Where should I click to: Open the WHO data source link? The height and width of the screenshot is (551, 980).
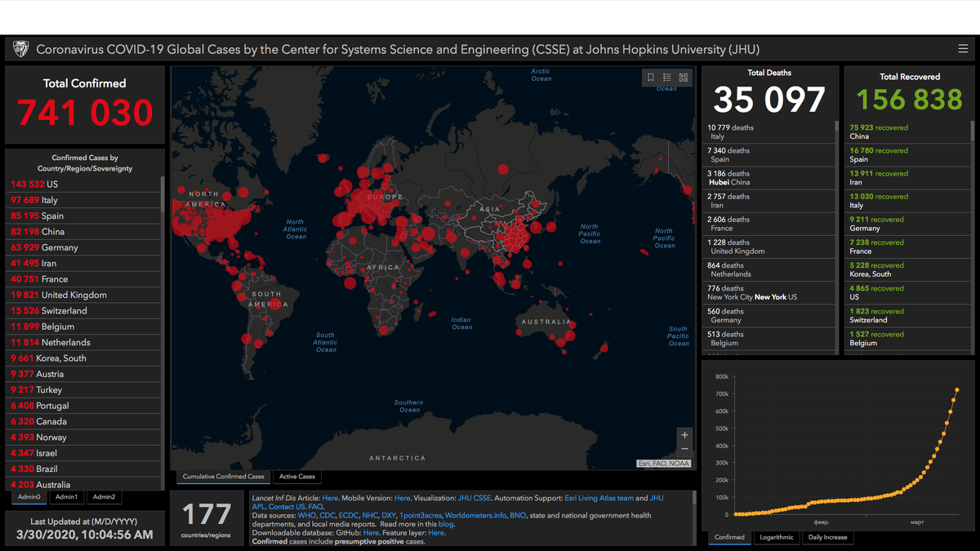tap(306, 516)
